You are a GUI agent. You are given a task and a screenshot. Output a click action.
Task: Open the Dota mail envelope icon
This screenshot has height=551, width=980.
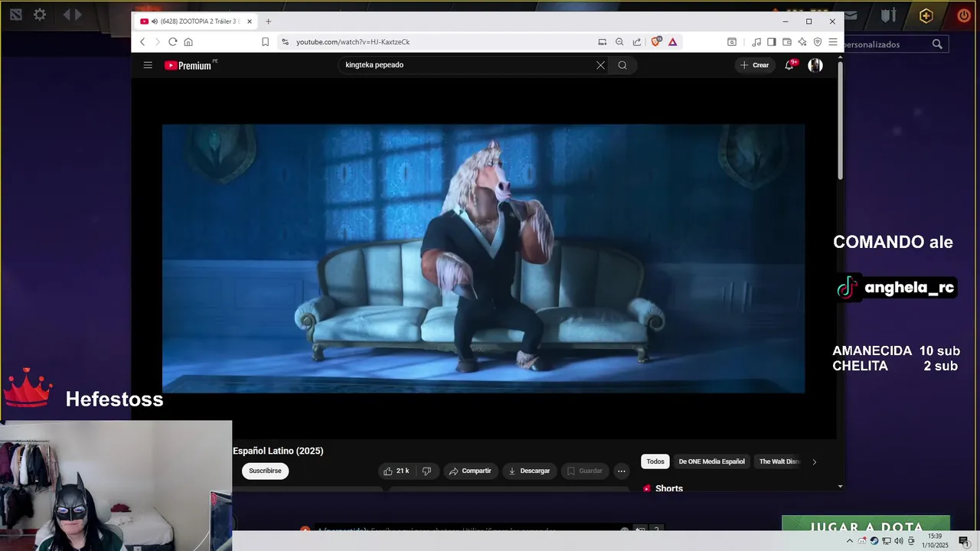(x=851, y=15)
